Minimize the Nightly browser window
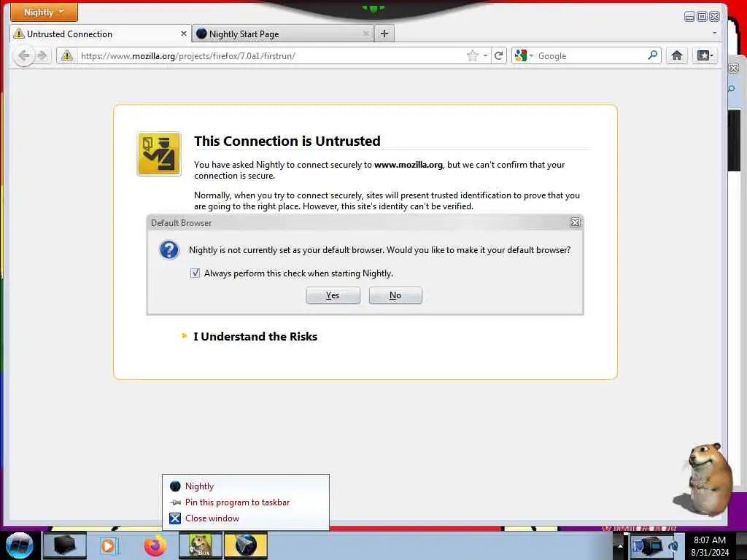This screenshot has width=747, height=560. point(689,17)
